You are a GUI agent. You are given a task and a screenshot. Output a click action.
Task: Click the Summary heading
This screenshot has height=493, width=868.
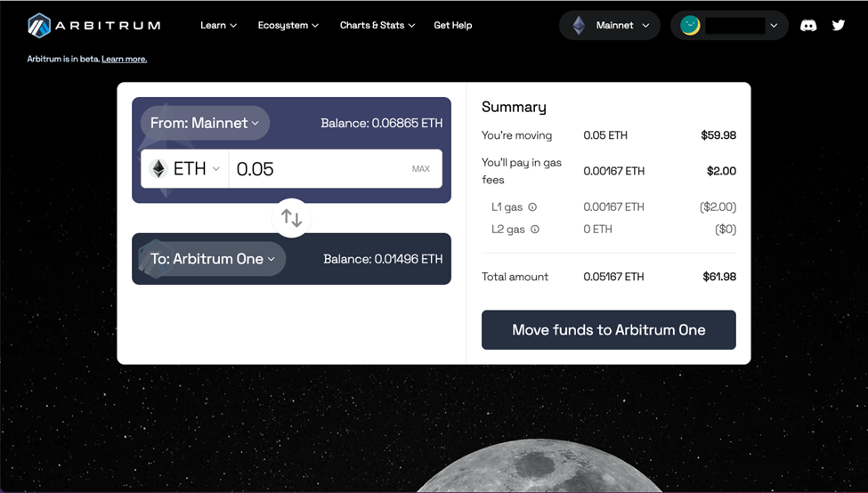514,107
